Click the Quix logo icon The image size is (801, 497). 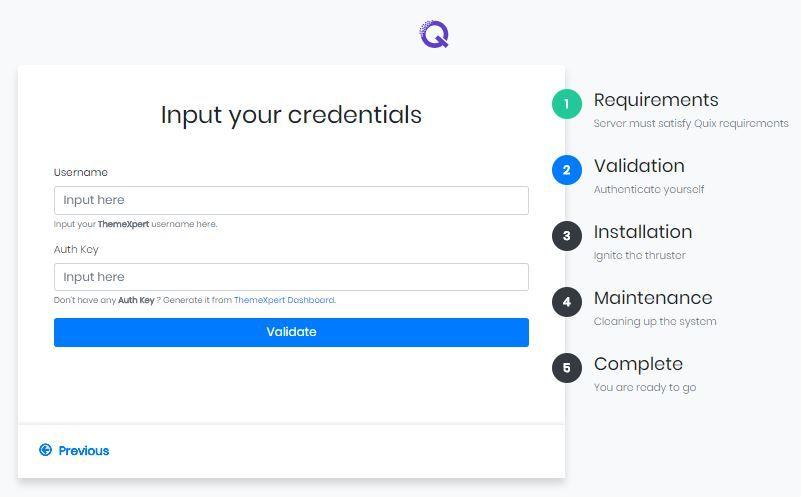click(x=434, y=34)
